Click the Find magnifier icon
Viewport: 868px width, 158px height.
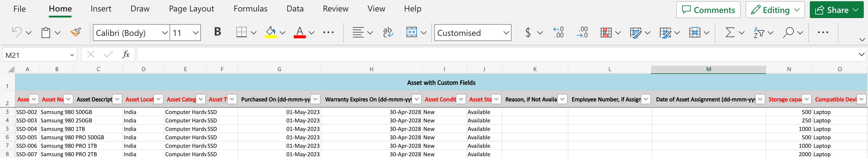click(788, 33)
